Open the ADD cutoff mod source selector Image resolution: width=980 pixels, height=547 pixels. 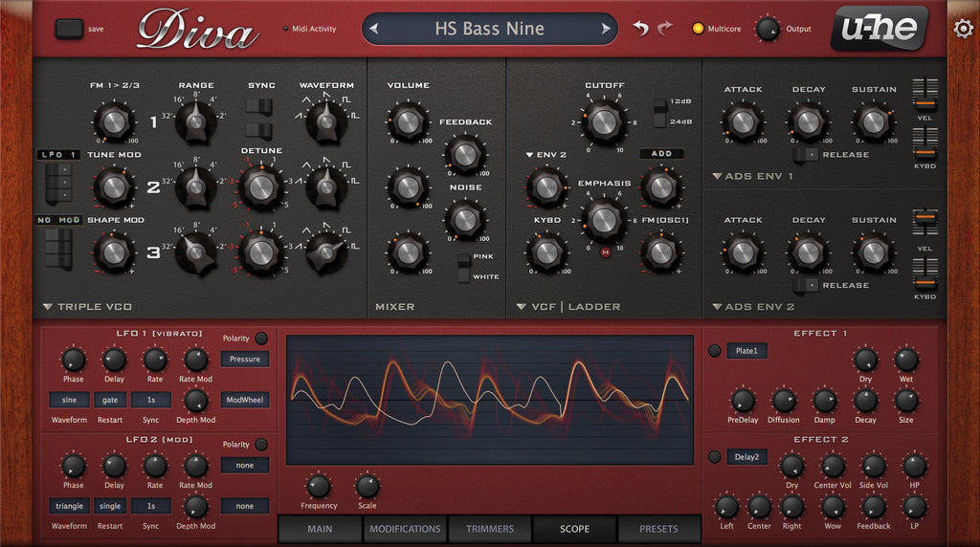tap(661, 154)
